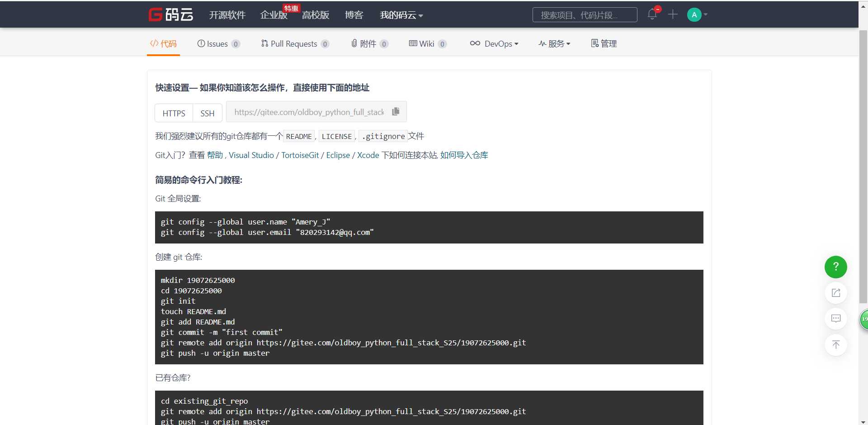Open the 企业版 menu item
The image size is (868, 425).
click(x=274, y=15)
